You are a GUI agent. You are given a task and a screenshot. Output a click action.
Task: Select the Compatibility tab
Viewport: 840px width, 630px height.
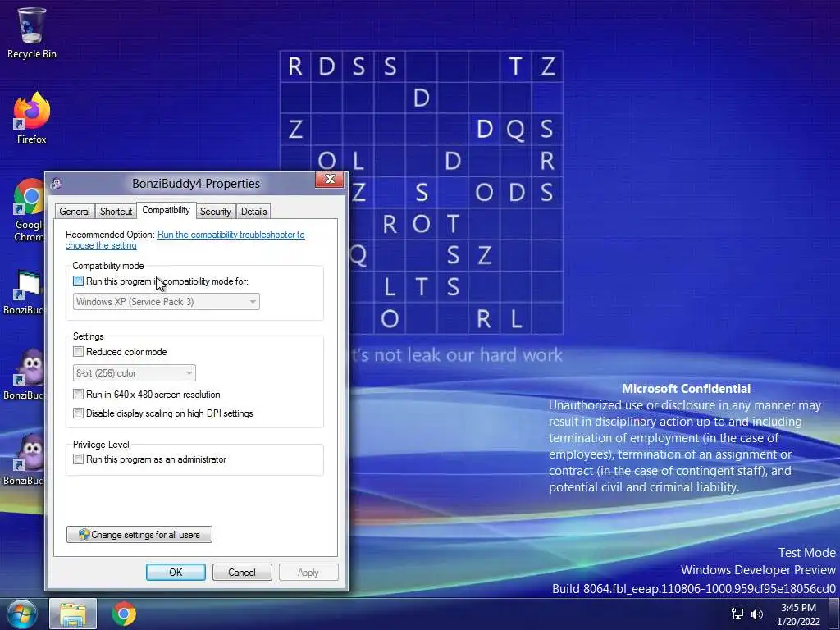point(166,210)
